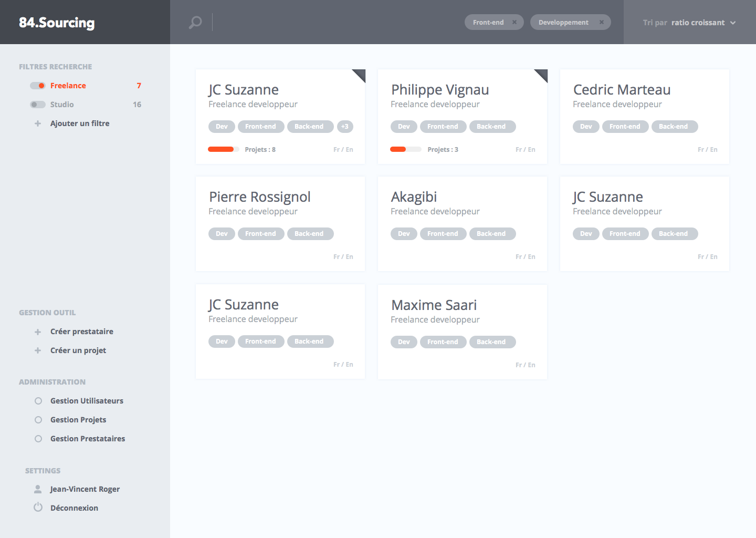This screenshot has height=538, width=756.
Task: Click the plus icon beside Créer prestataire
Action: (x=38, y=332)
